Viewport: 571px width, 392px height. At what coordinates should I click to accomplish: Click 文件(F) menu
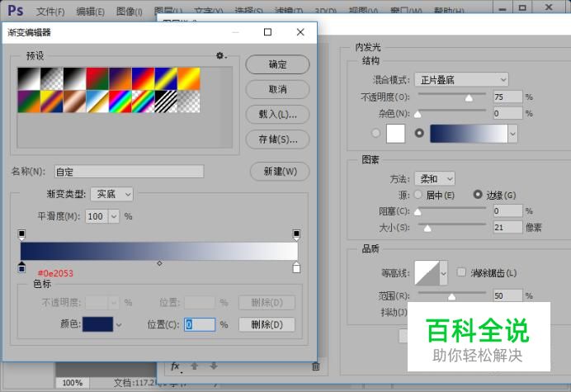[50, 12]
